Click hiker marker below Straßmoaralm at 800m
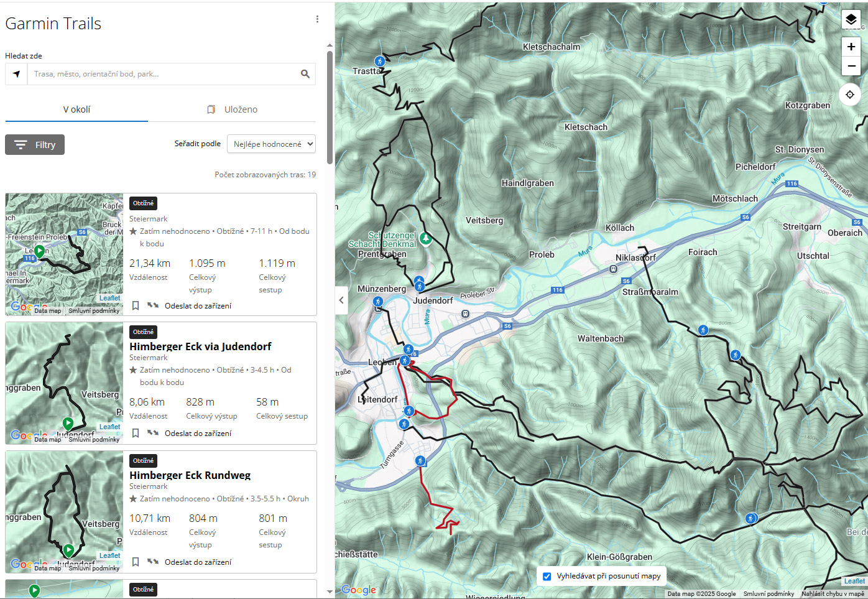Screen dimensions: 868x599 coord(703,330)
